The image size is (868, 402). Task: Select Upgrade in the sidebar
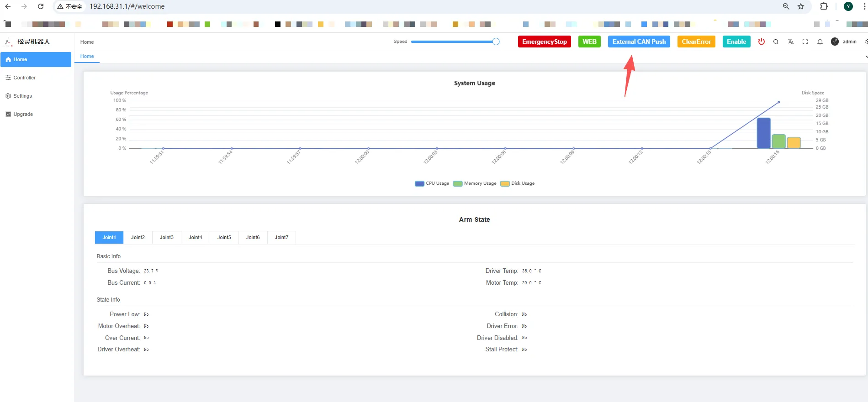tap(23, 114)
